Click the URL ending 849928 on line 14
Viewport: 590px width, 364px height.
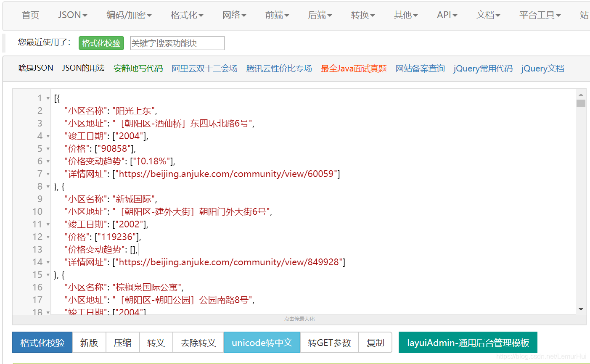[229, 262]
